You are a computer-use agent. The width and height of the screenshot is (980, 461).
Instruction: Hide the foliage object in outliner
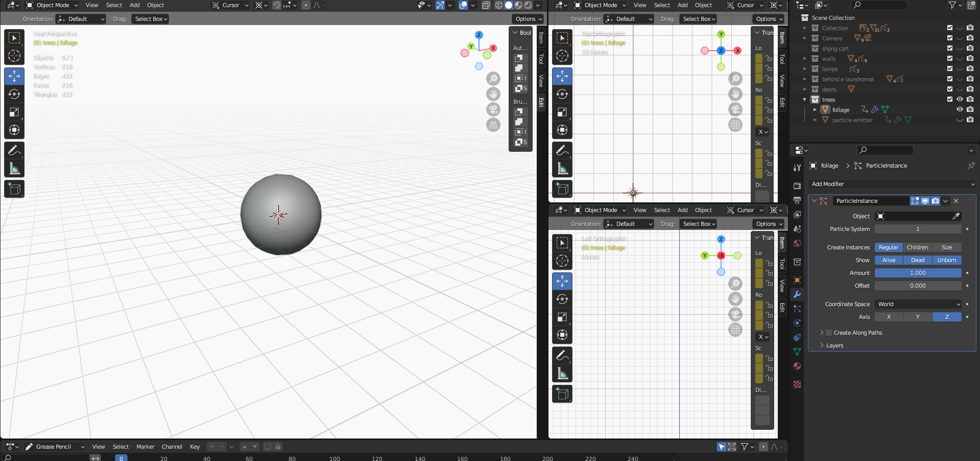(960, 109)
